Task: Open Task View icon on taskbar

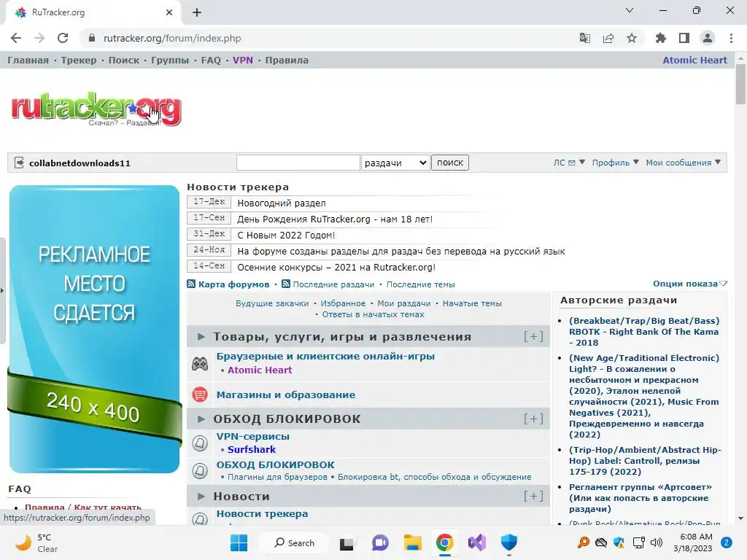Action: click(347, 542)
